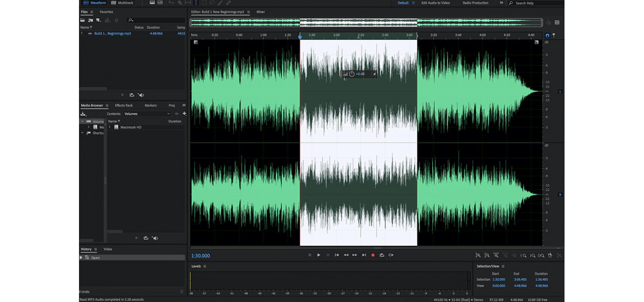The width and height of the screenshot is (644, 302).
Task: Adjust the amplitude knob on the HUD
Action: [x=352, y=74]
